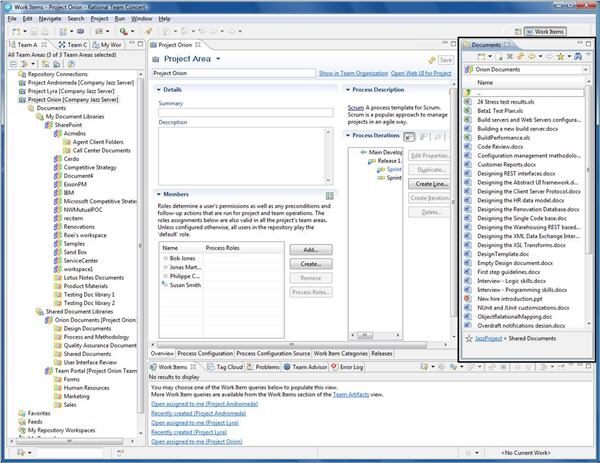The width and height of the screenshot is (600, 463).
Task: Open the Navigate menu
Action: (x=49, y=18)
